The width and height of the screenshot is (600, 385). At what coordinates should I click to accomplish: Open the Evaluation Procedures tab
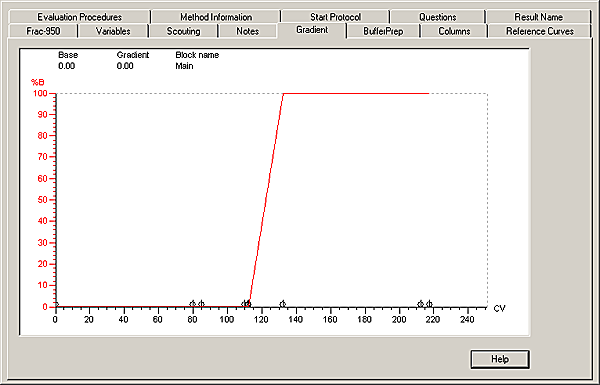point(80,17)
